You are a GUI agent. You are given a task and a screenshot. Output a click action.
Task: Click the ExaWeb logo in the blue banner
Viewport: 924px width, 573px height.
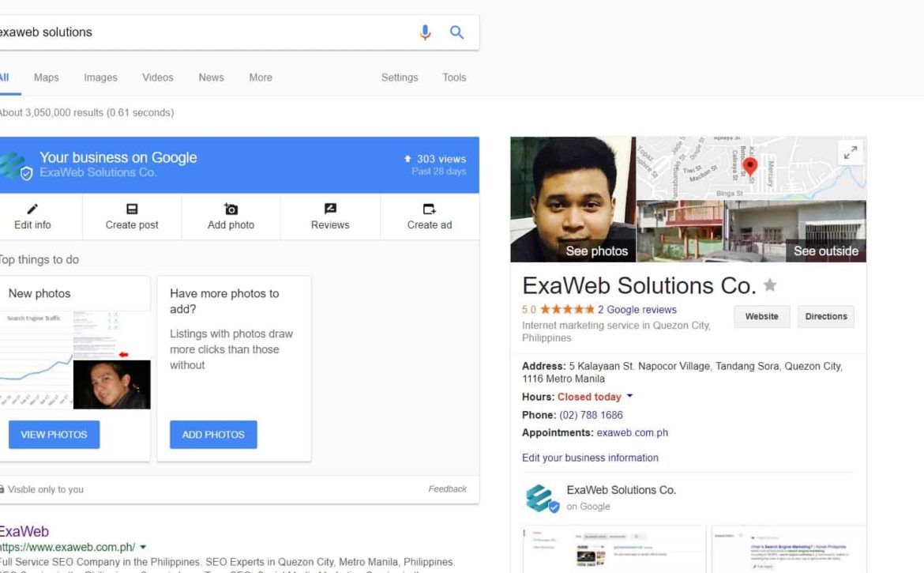(15, 166)
